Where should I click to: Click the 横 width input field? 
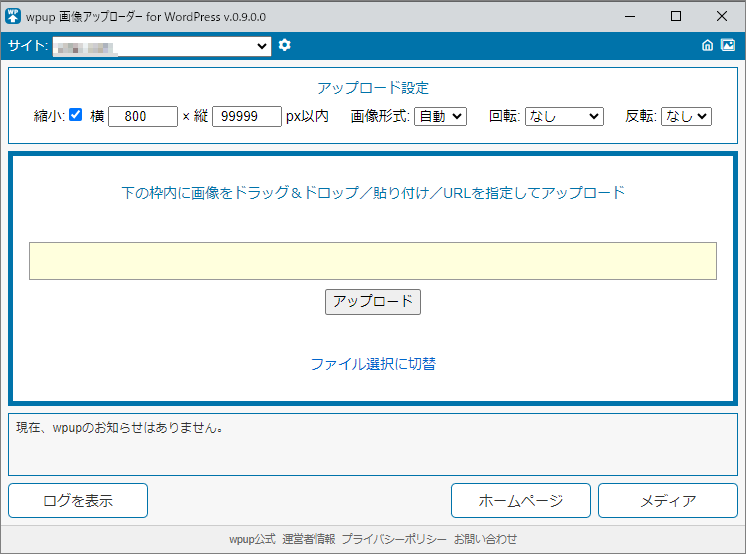point(142,116)
